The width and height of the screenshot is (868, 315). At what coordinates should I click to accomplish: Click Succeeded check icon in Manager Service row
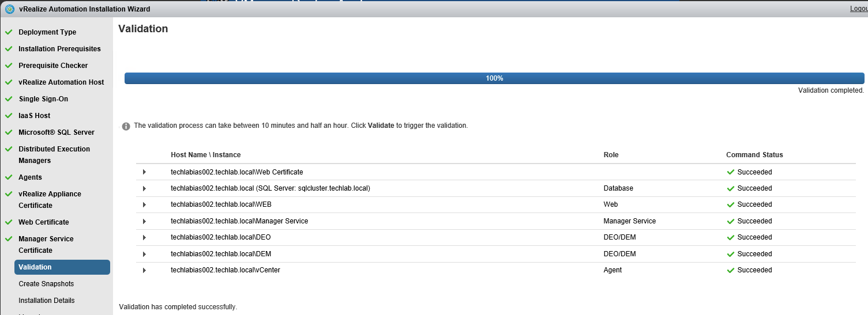731,221
